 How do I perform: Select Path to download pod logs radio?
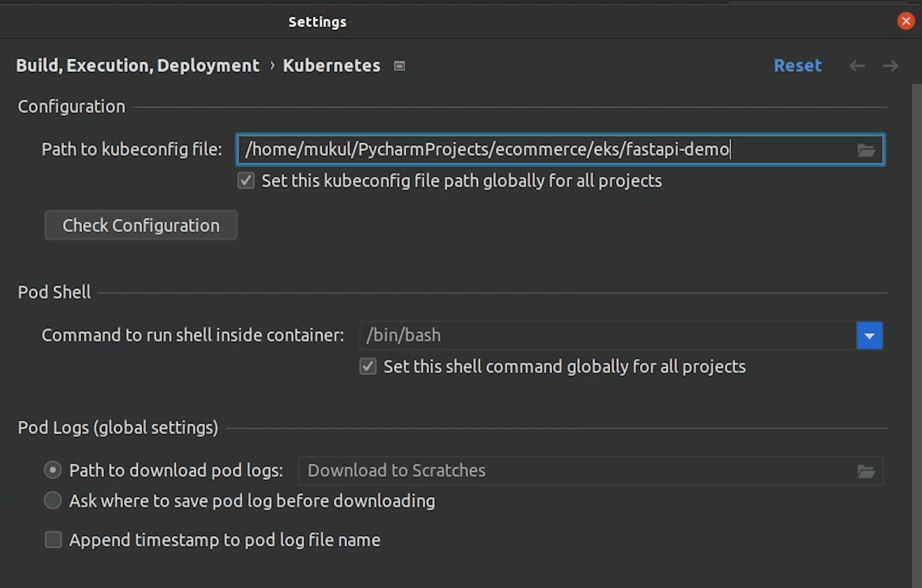[x=53, y=470]
